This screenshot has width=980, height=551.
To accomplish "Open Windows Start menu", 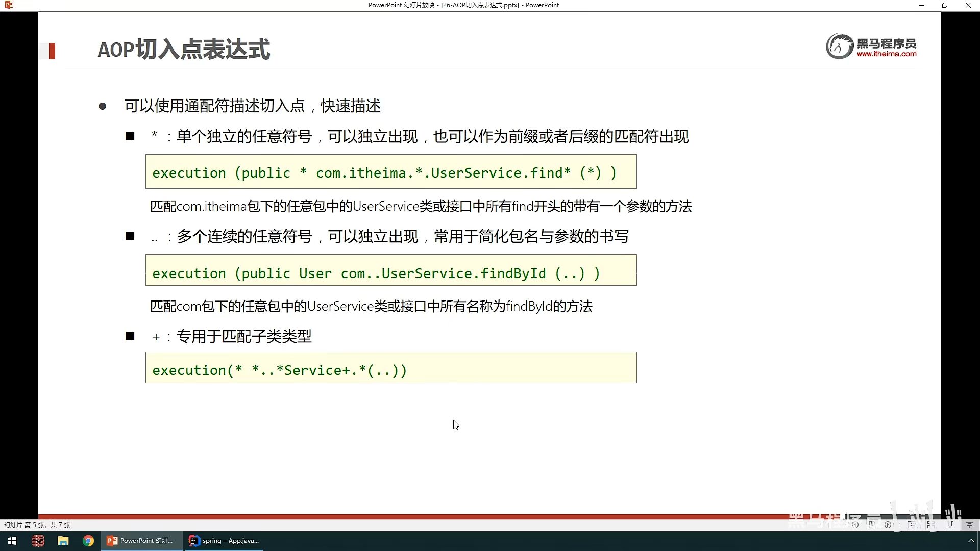I will (12, 541).
